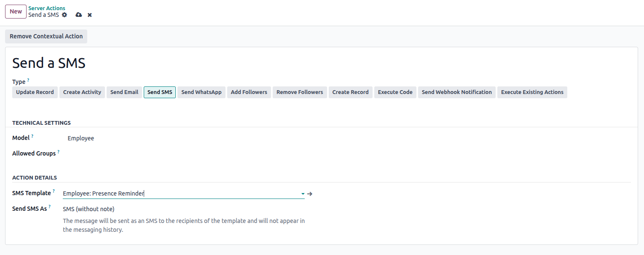Discard changes with the X icon
This screenshot has height=255, width=644.
pos(90,15)
